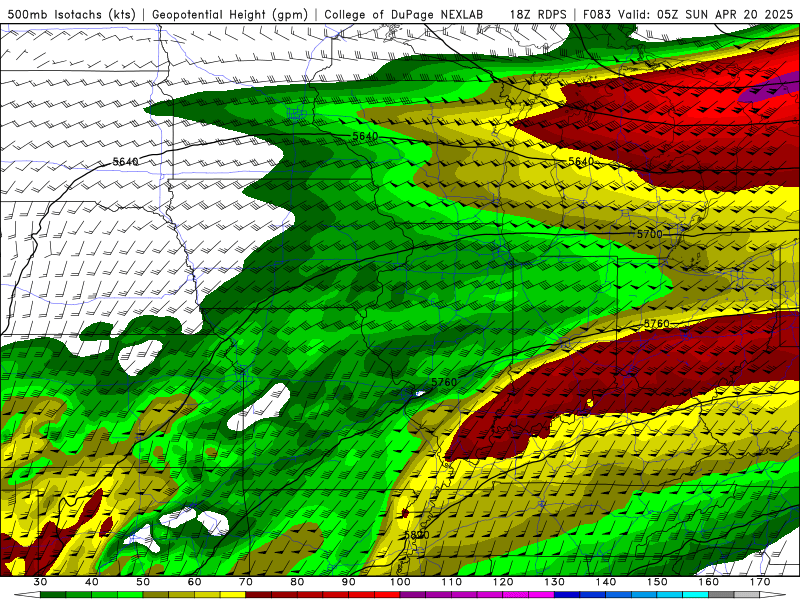Click the bright yellow swatch before 70
Viewport: 800px width, 600px height.
[x=233, y=595]
